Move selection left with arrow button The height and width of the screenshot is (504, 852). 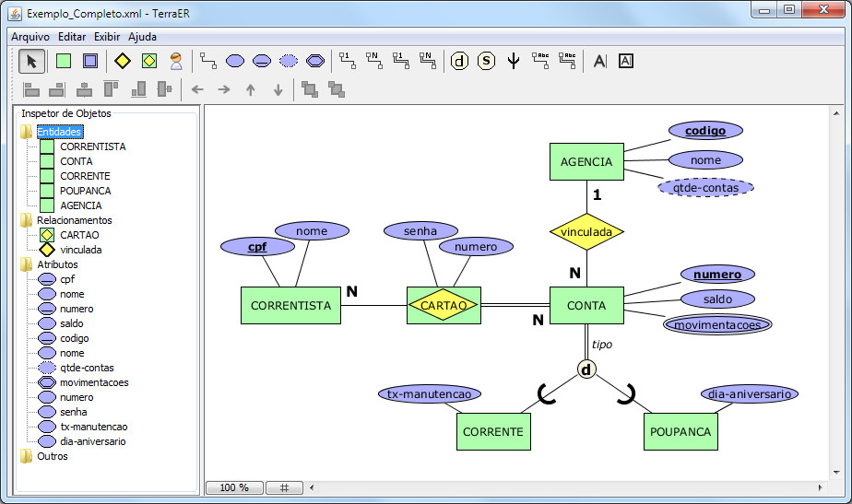[197, 89]
